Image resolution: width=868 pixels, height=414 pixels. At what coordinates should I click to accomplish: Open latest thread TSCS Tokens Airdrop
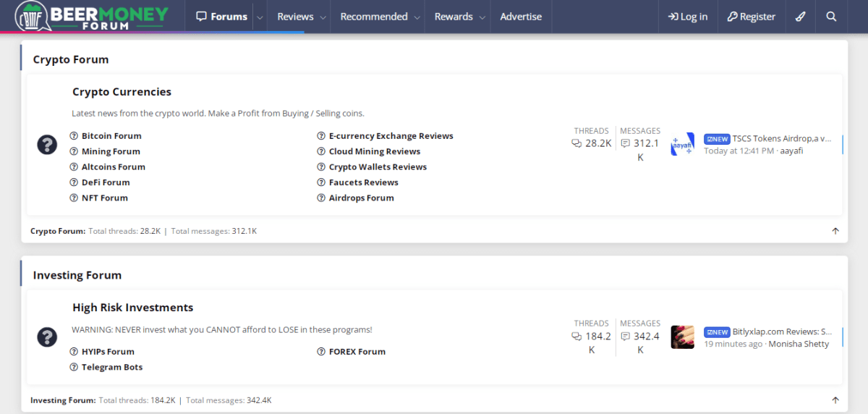[x=782, y=138]
